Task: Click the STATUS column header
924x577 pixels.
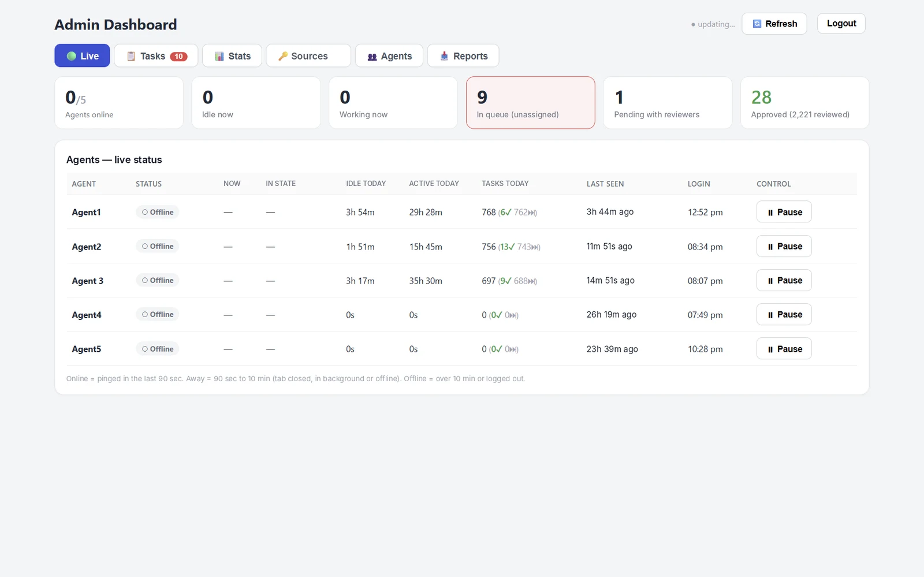Action: [x=149, y=184]
